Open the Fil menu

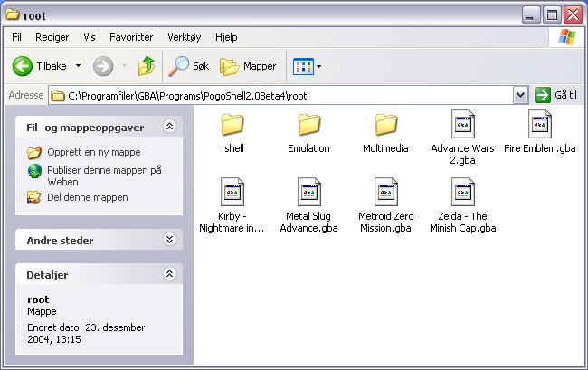click(x=16, y=37)
